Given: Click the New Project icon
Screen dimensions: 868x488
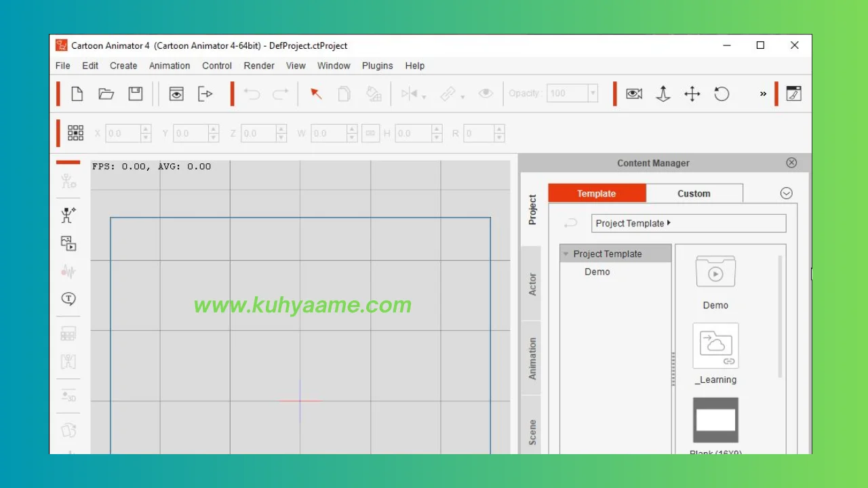Looking at the screenshot, I should [x=77, y=94].
